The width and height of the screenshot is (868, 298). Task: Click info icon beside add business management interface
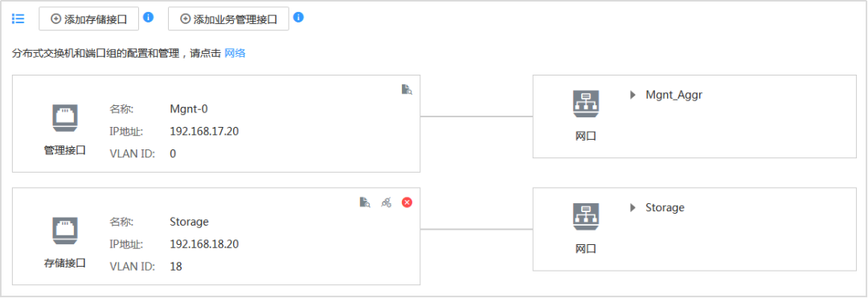(298, 17)
